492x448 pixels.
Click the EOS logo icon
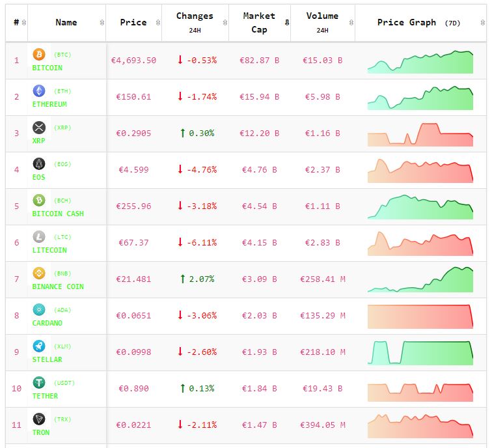pos(39,164)
